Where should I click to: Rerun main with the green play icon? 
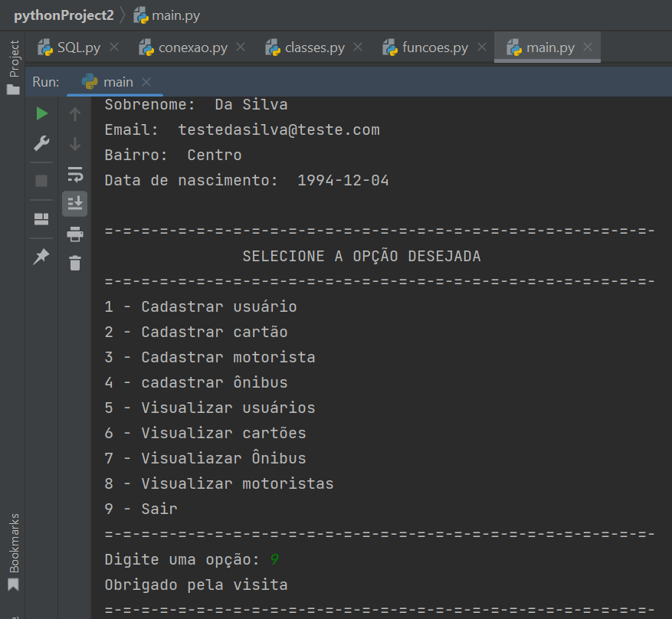pos(41,114)
